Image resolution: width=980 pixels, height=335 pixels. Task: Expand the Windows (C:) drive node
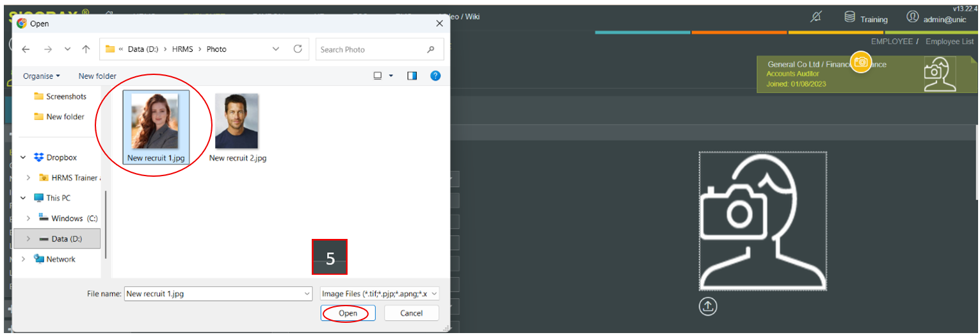click(x=28, y=218)
